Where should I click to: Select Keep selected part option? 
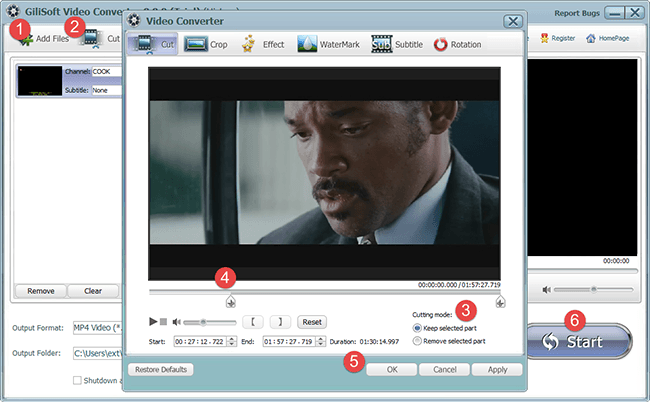(x=417, y=328)
